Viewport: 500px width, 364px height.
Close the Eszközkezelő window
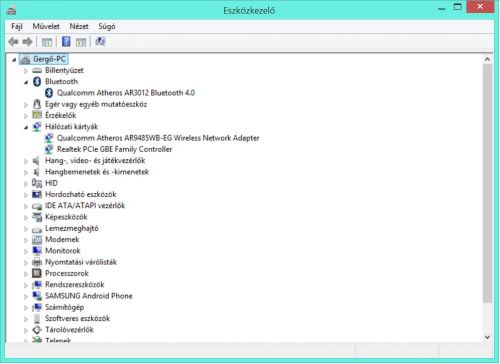pyautogui.click(x=480, y=7)
